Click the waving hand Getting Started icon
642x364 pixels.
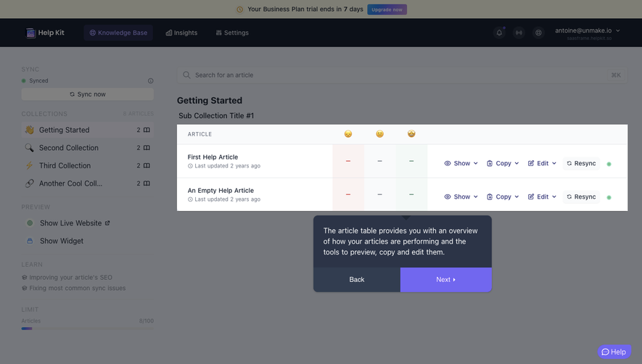click(29, 130)
